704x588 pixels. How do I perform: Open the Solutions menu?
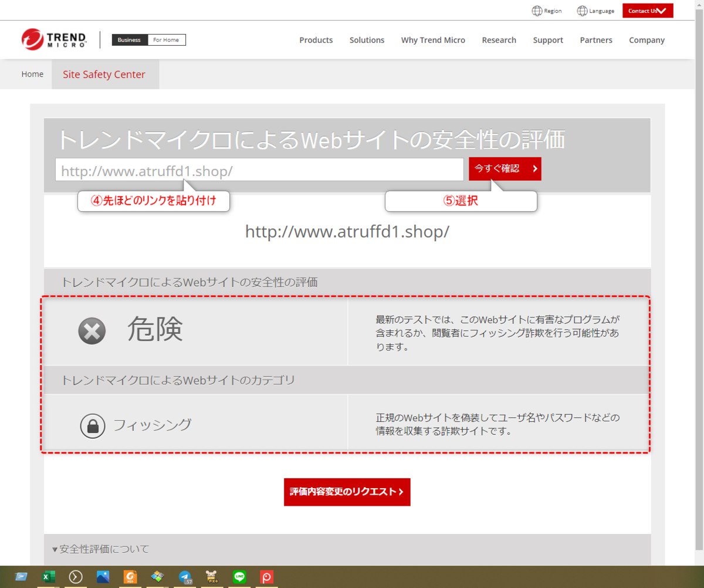[367, 40]
